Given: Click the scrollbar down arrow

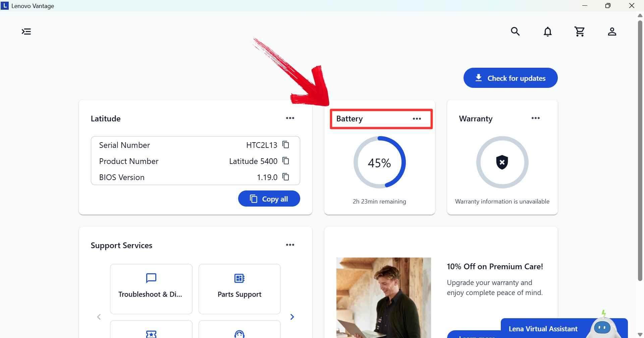Looking at the screenshot, I should pos(640,335).
